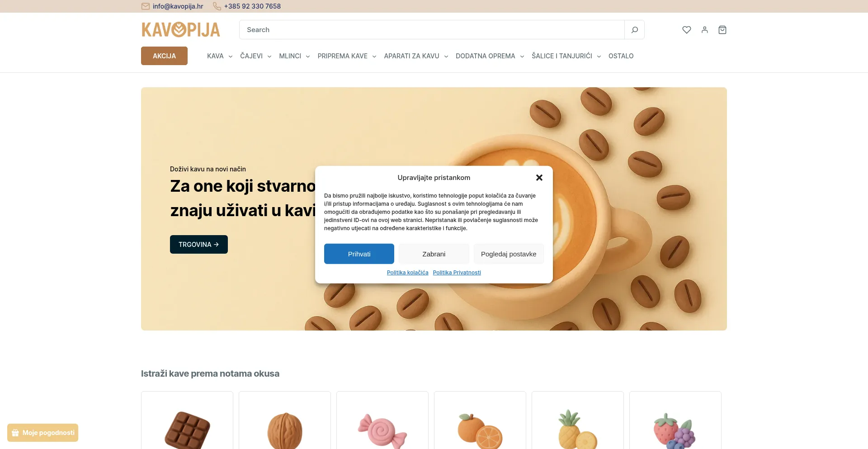This screenshot has height=449, width=868.
Task: Open the wishlist heart icon
Action: pyautogui.click(x=687, y=30)
